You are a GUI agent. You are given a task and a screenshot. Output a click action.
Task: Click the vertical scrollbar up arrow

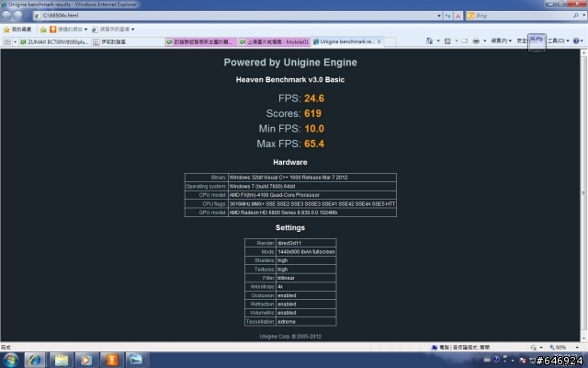click(x=584, y=53)
